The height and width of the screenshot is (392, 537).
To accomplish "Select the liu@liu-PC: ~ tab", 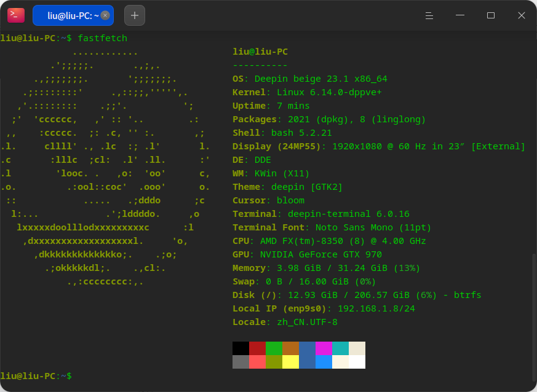I will click(x=73, y=15).
